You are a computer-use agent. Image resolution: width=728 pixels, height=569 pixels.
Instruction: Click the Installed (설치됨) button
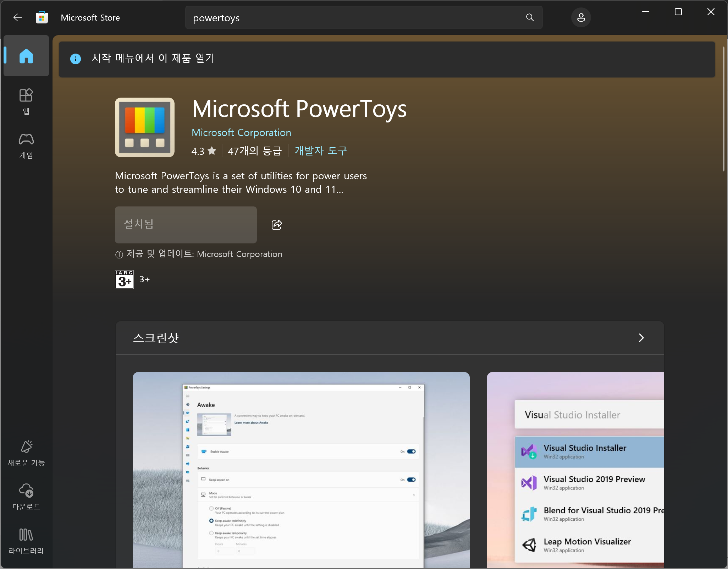(186, 225)
